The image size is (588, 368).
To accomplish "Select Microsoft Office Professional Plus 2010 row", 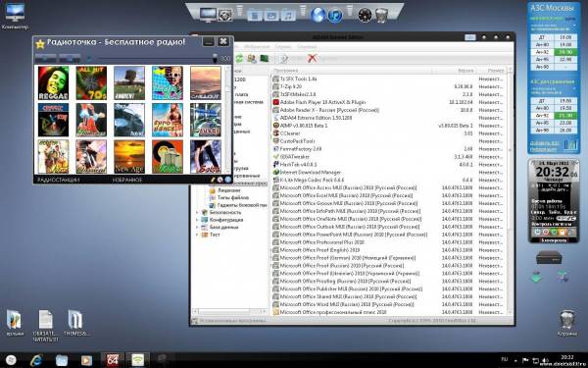I will point(388,242).
